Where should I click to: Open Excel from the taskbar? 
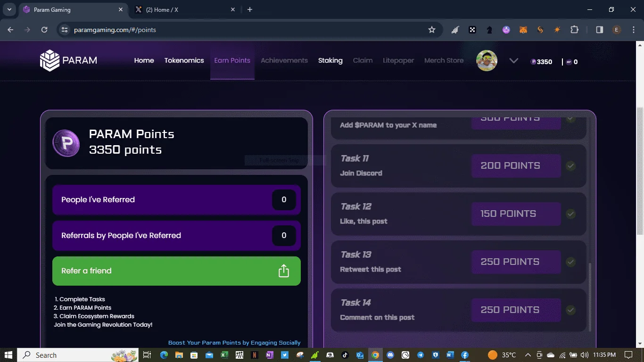224,355
